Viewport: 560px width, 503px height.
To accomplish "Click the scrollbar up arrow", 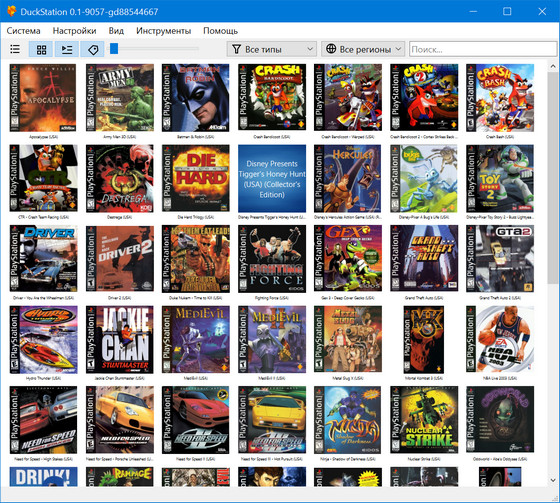I will coord(553,66).
